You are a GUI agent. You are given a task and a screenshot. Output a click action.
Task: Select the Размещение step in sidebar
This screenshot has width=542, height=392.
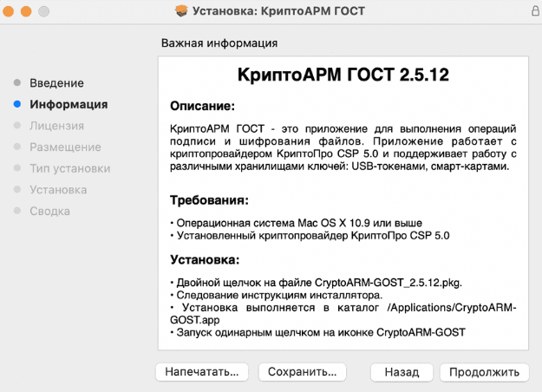pos(65,147)
